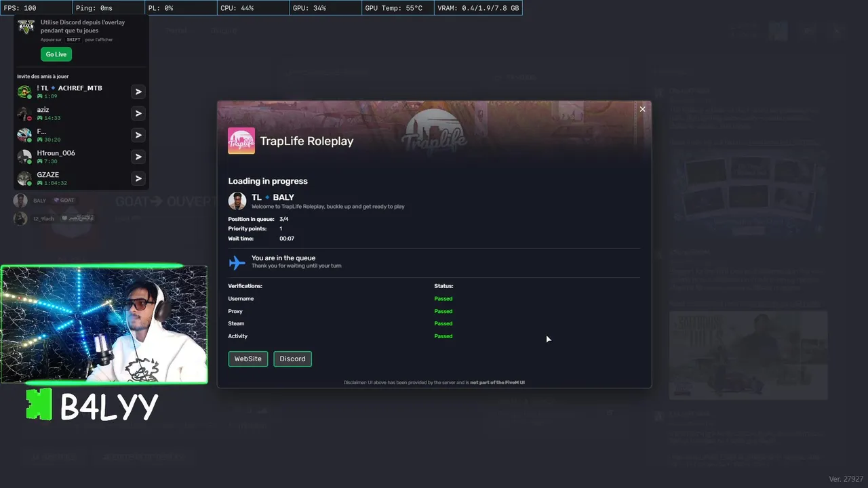The image size is (868, 488).
Task: Invite GZAZE with the arrow button
Action: pyautogui.click(x=138, y=178)
